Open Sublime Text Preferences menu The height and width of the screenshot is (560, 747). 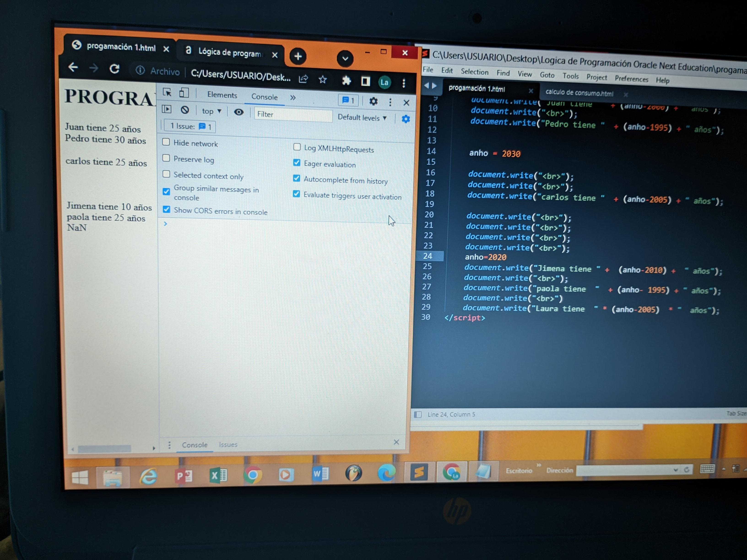pos(631,79)
